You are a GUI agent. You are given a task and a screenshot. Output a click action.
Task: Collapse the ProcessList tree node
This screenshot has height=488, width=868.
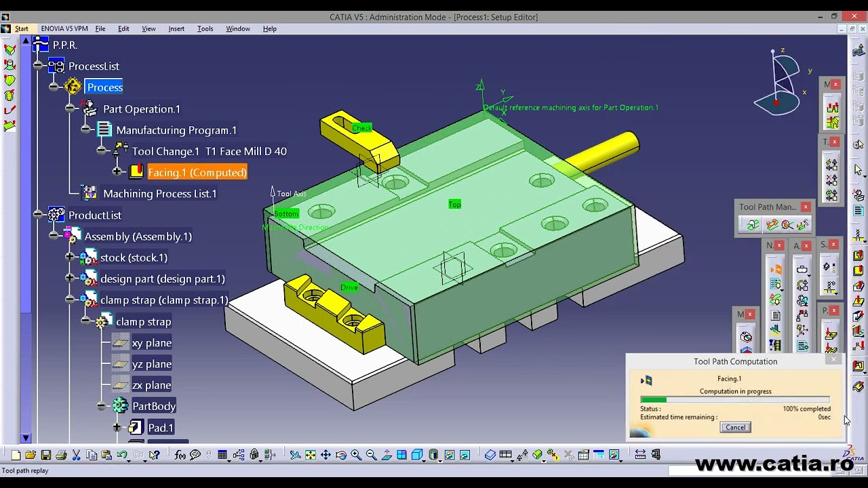point(38,66)
